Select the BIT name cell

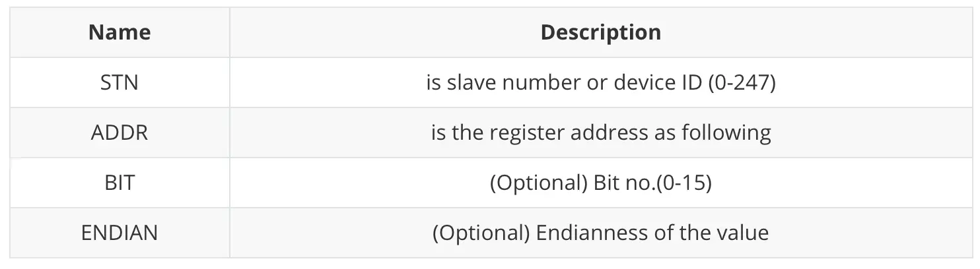click(120, 183)
